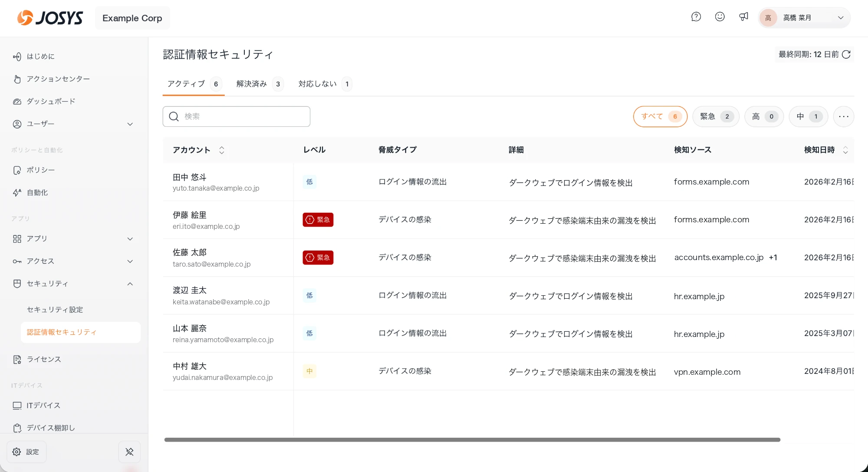
Task: Filter by 高 level
Action: pos(764,117)
